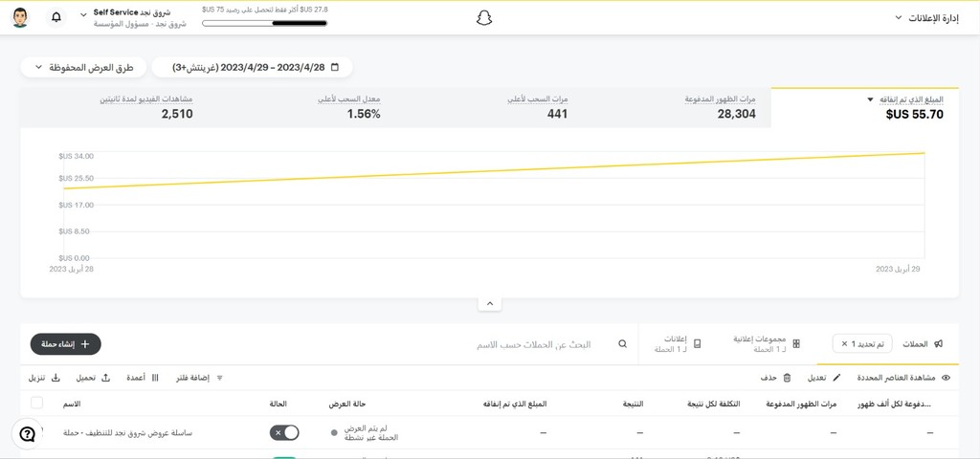Click the Snapchat ghost logo
The image size is (980, 459).
pos(484,18)
